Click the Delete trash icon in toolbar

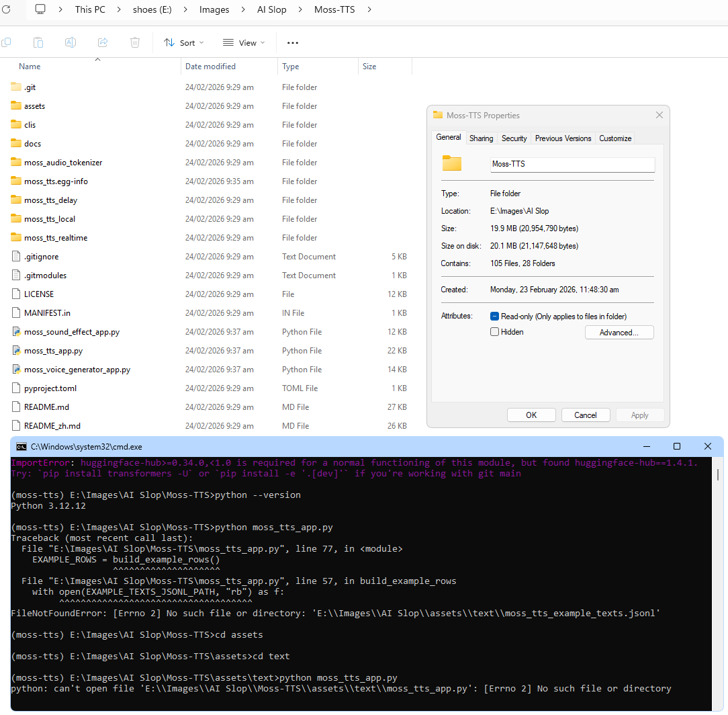tap(134, 43)
